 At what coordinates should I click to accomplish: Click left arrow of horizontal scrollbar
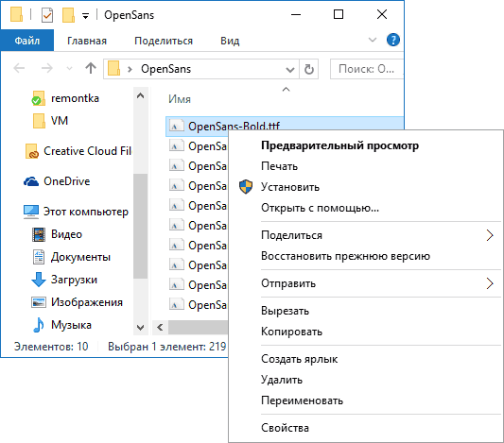click(160, 327)
